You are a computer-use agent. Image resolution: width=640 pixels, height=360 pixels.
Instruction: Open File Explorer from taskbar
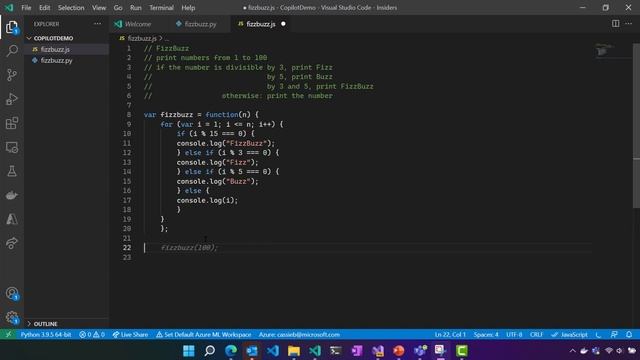tap(294, 351)
